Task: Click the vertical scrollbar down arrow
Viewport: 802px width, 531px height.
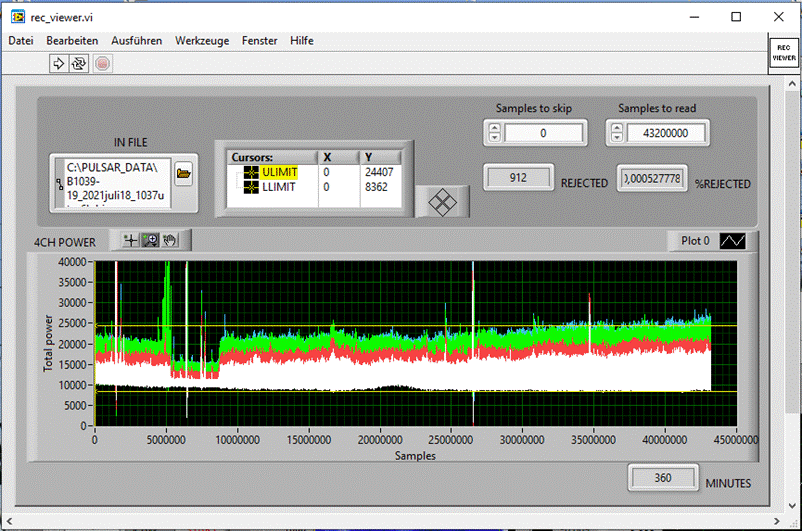Action: tap(792, 505)
